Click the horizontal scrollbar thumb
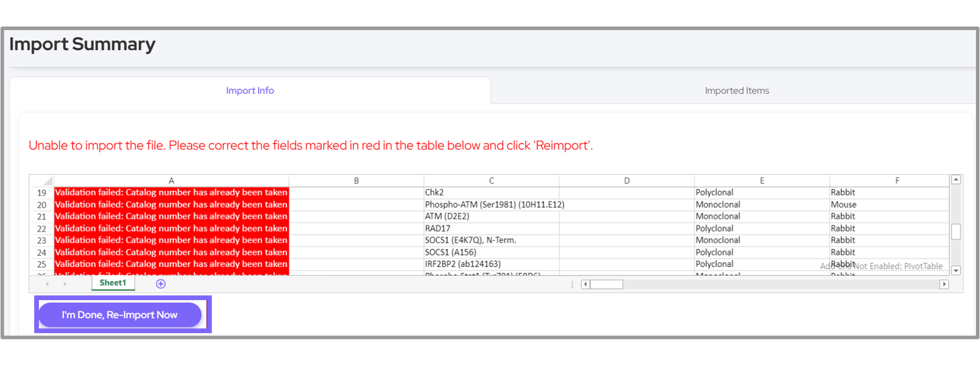This screenshot has width=980, height=365. (x=607, y=284)
